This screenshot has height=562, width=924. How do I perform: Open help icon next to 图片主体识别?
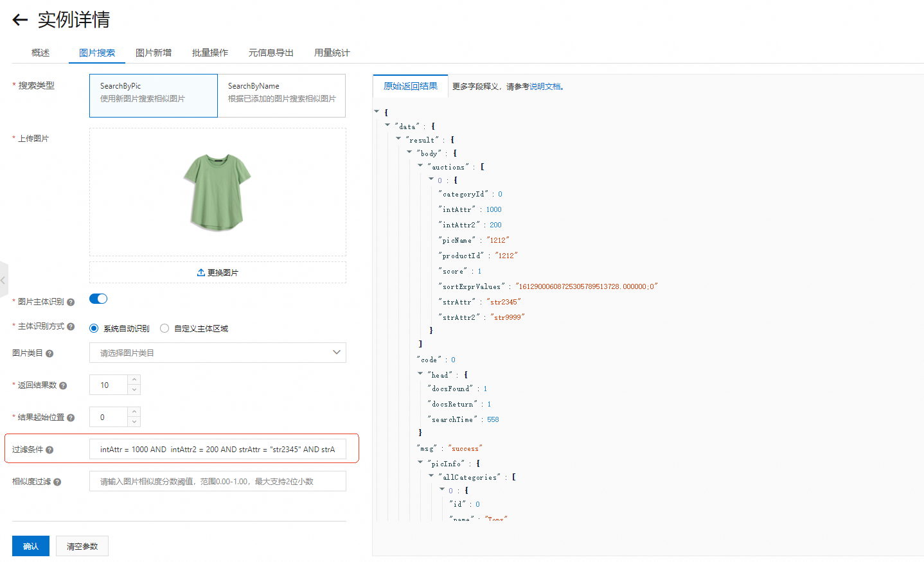tap(71, 302)
